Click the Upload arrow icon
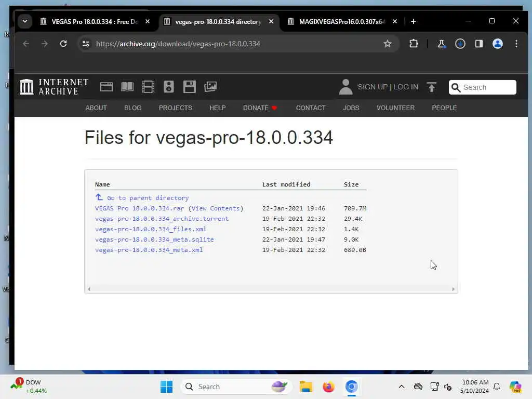 (x=432, y=87)
